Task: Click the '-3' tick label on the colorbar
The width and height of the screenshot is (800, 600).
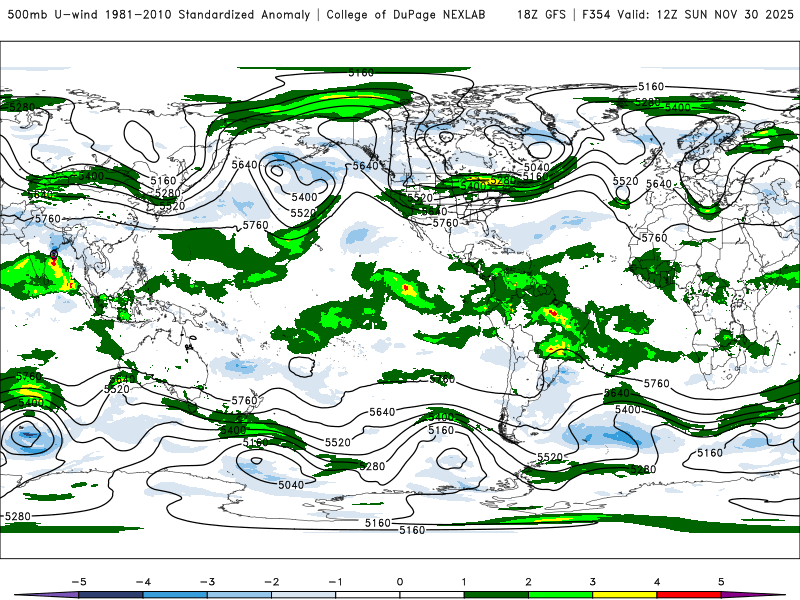Action: pos(207,582)
